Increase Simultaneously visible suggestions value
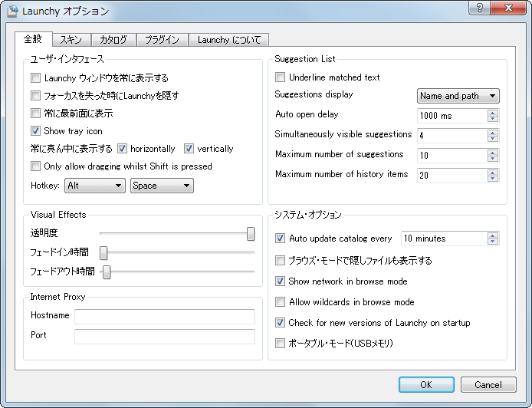532x408 pixels. [x=493, y=133]
